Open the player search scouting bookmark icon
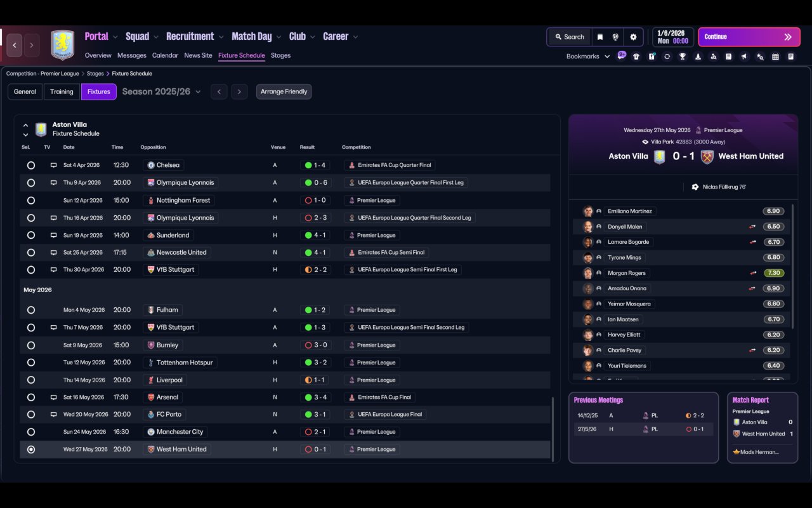Viewport: 812px width, 508px height. (x=713, y=57)
